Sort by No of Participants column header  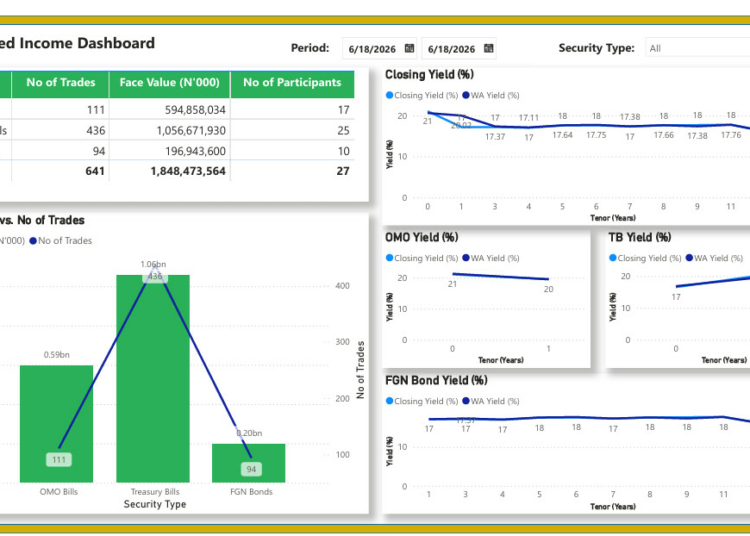[x=292, y=82]
